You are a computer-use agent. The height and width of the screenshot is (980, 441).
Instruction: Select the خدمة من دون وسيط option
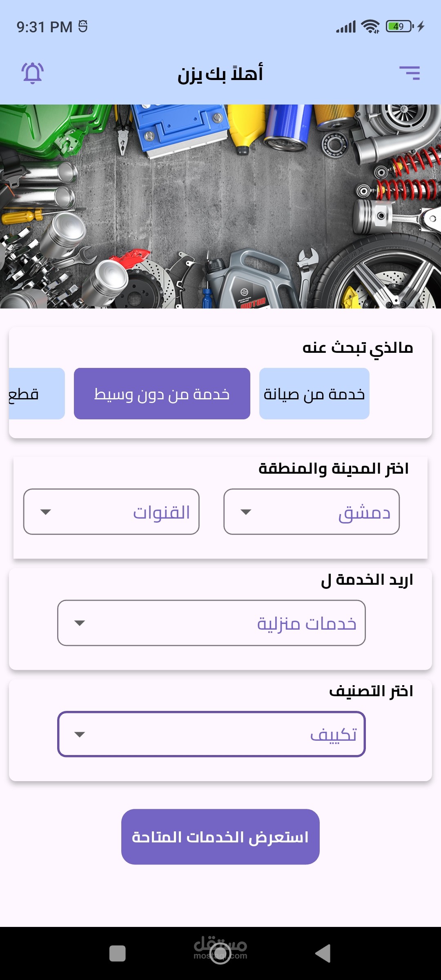pos(162,394)
